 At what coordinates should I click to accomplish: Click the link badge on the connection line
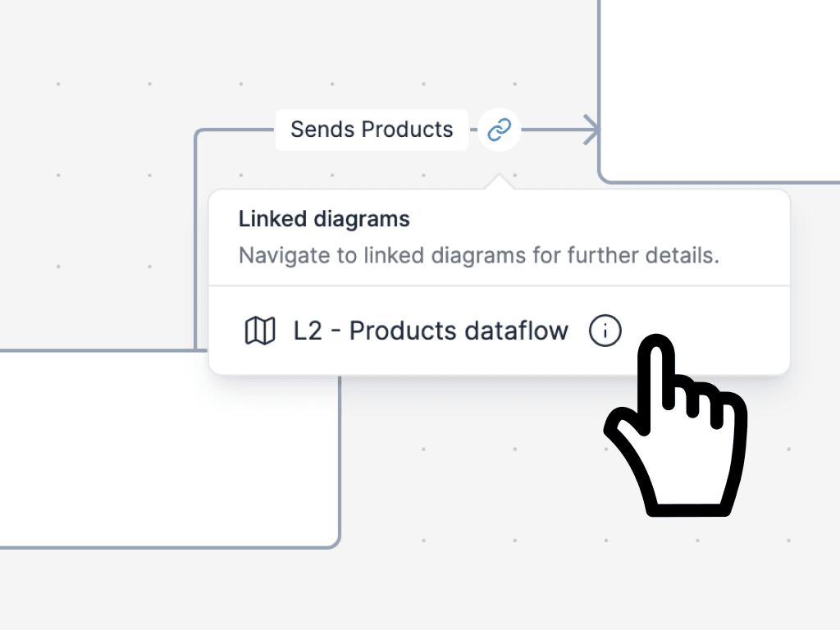point(499,130)
